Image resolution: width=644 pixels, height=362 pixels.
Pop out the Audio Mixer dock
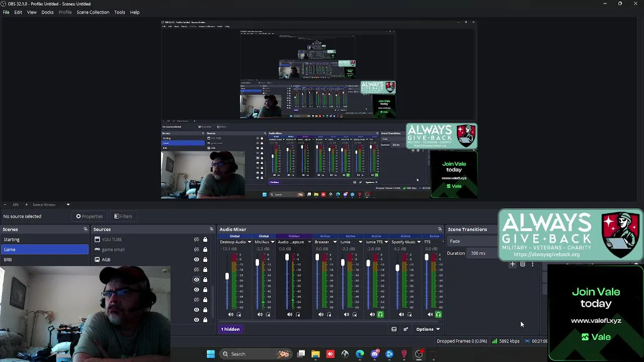point(440,229)
